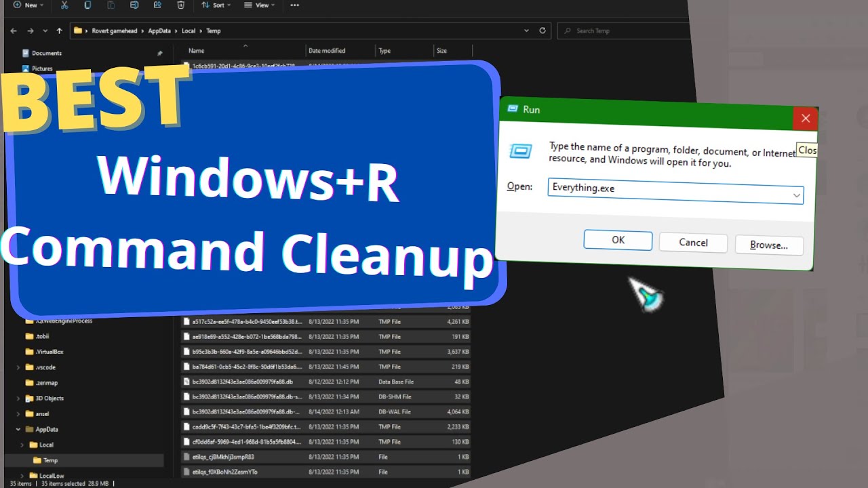Image resolution: width=868 pixels, height=488 pixels.
Task: Click the Cut scissors icon in Explorer toolbar
Action: tap(64, 5)
